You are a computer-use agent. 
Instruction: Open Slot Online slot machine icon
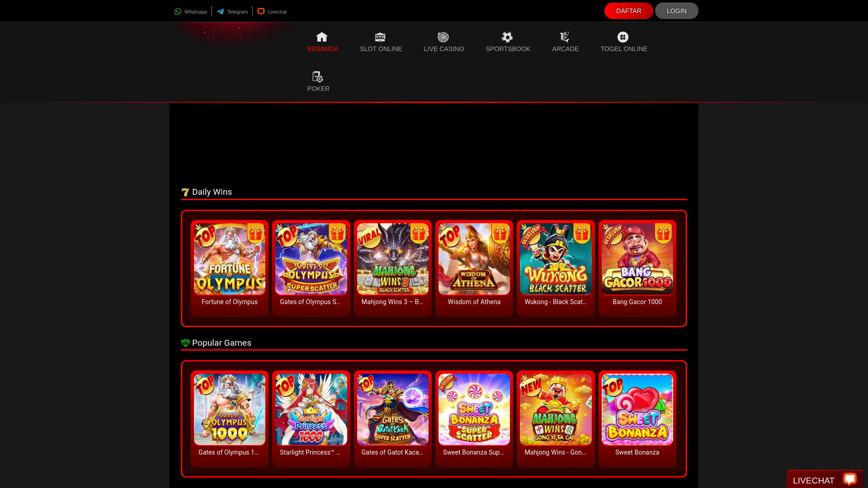[x=380, y=37]
